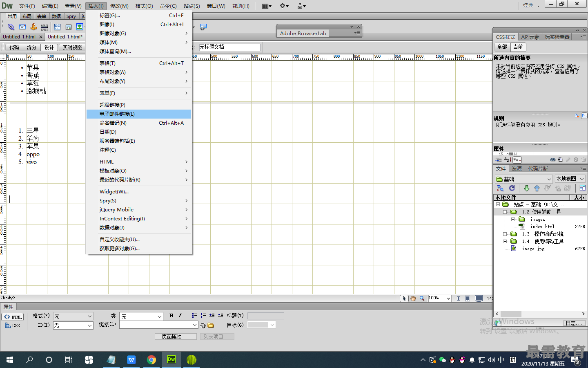The height and width of the screenshot is (368, 588).
Task: Apply Ordered List in Properties
Action: click(x=203, y=316)
